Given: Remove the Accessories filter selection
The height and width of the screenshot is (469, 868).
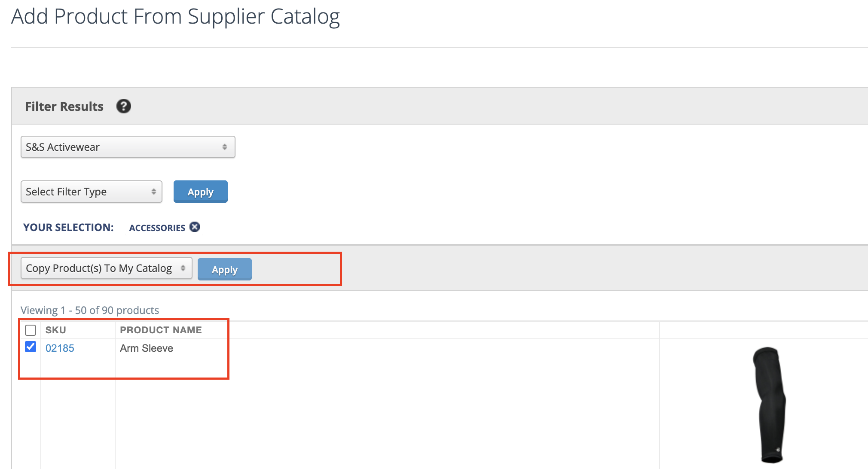Looking at the screenshot, I should click(195, 227).
